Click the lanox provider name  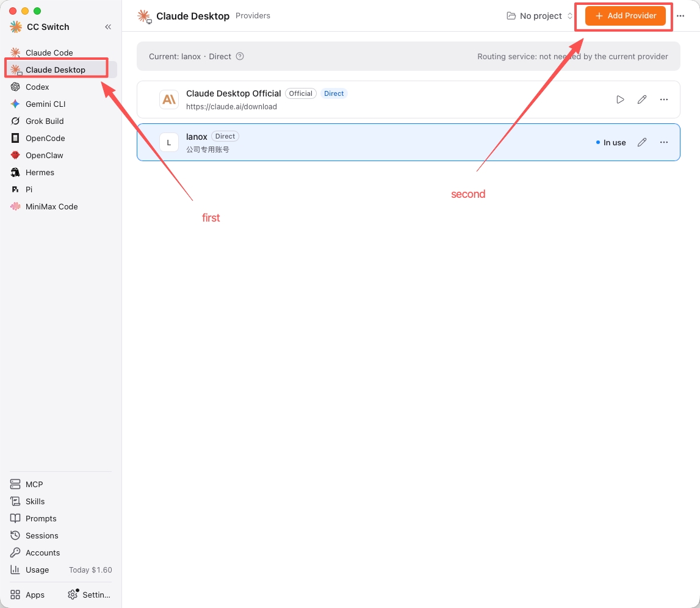[x=197, y=137]
